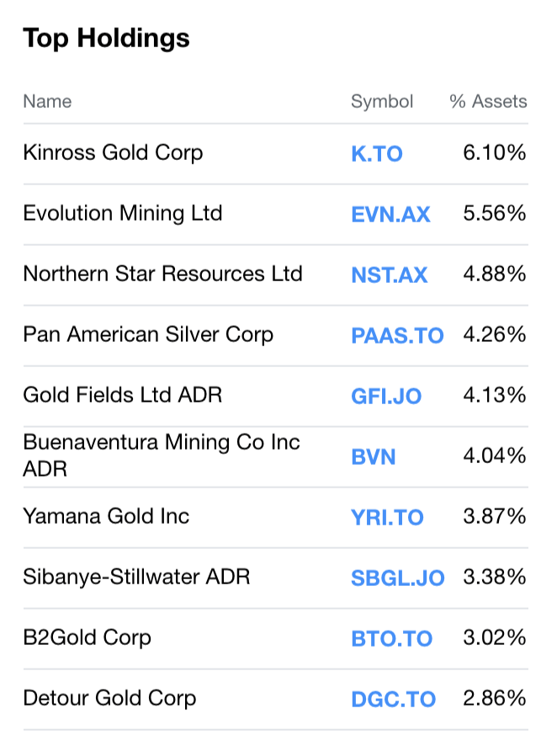
Task: Open the EVN.AX symbol link
Action: 390,215
